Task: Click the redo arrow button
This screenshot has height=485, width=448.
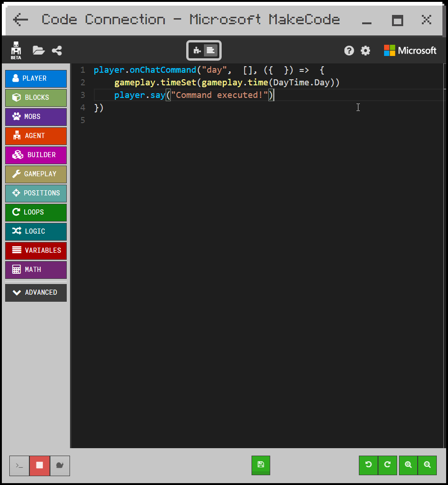Action: pyautogui.click(x=387, y=465)
